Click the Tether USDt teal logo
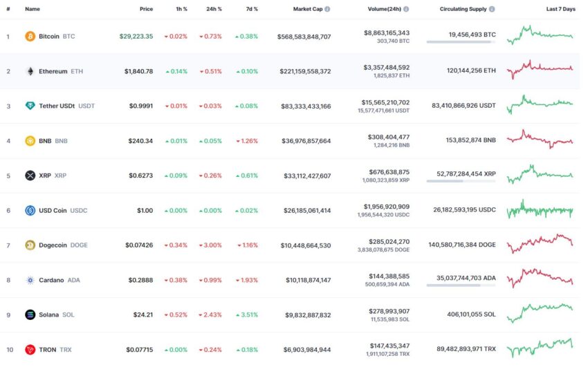588x367 pixels. tap(30, 106)
